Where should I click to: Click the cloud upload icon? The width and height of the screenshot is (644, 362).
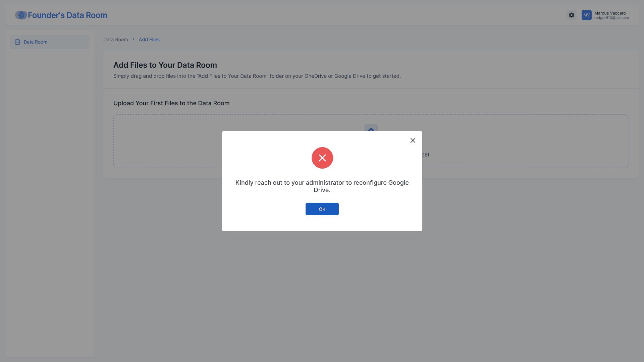tap(371, 128)
